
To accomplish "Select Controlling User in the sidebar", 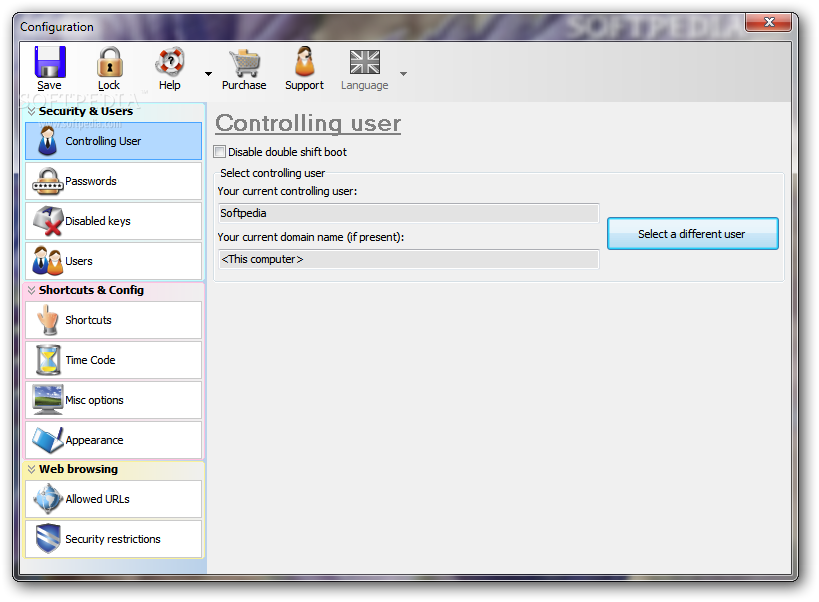I will pos(113,141).
